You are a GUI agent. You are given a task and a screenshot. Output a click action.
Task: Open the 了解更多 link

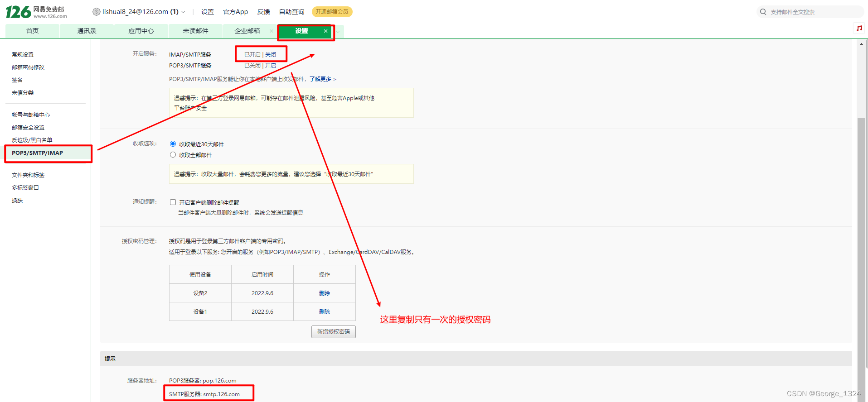[323, 79]
